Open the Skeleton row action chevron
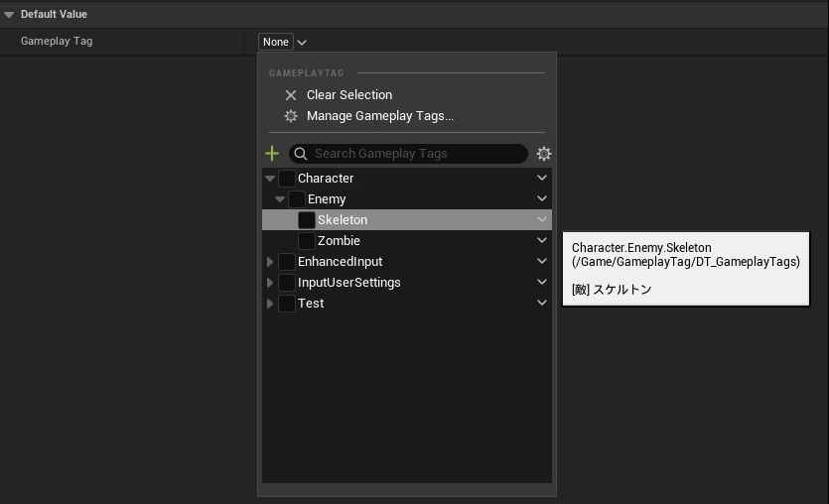829x504 pixels. tap(542, 220)
